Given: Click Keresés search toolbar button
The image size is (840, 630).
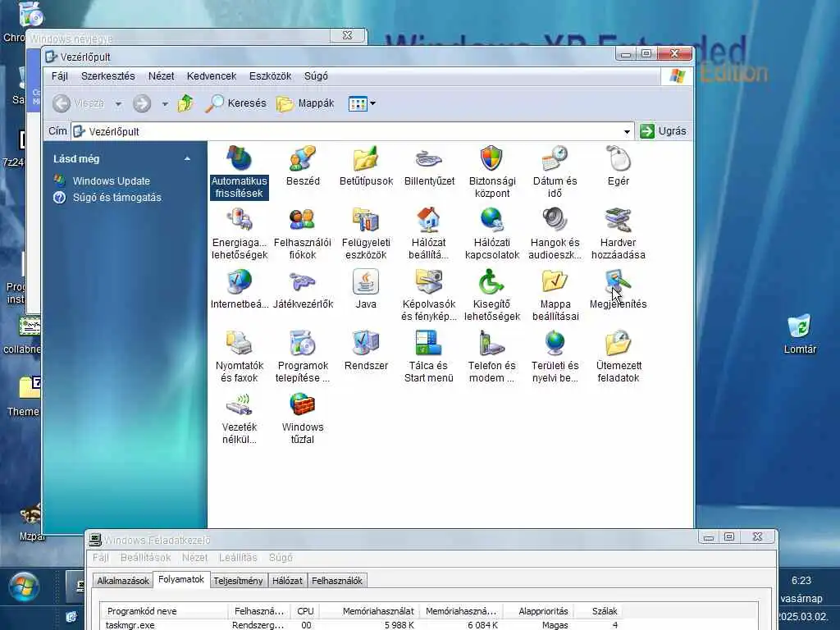Looking at the screenshot, I should 235,103.
